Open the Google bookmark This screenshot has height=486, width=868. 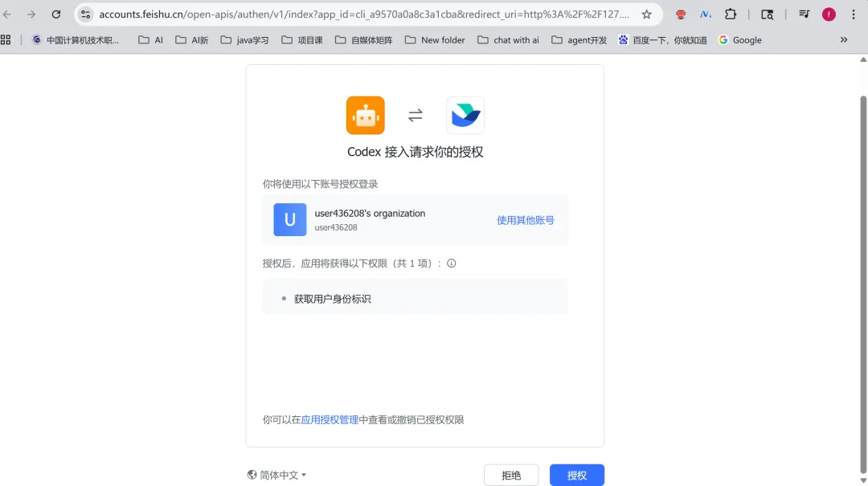coord(739,40)
